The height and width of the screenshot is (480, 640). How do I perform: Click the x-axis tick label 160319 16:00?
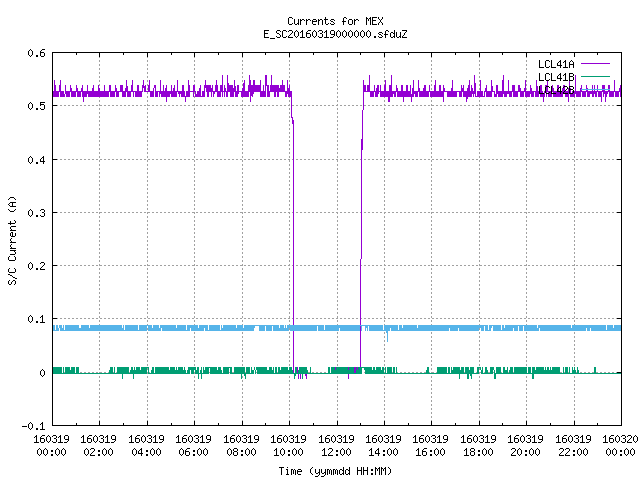431,446
